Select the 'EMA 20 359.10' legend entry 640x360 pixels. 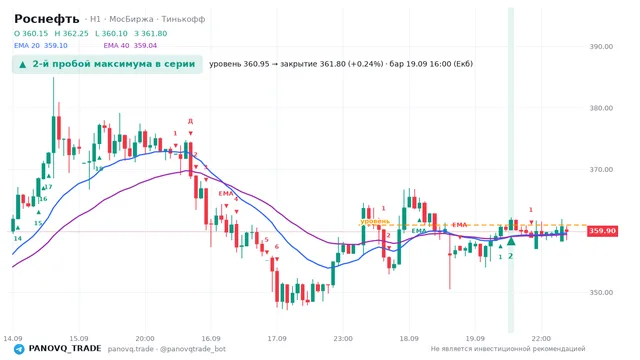[x=40, y=45]
